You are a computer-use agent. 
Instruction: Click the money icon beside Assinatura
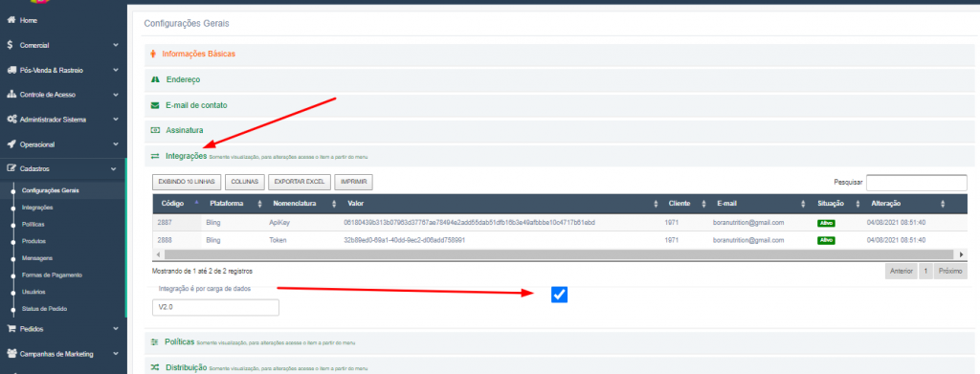pos(155,130)
